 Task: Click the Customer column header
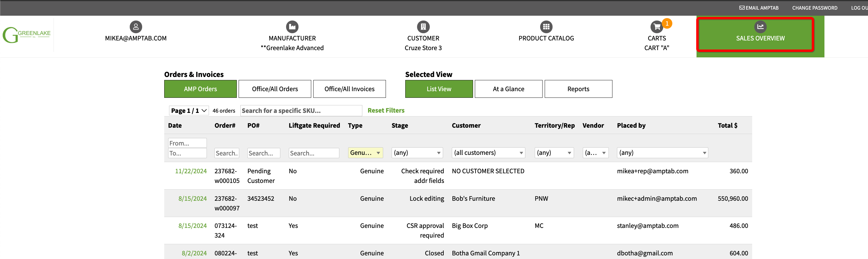[466, 126]
